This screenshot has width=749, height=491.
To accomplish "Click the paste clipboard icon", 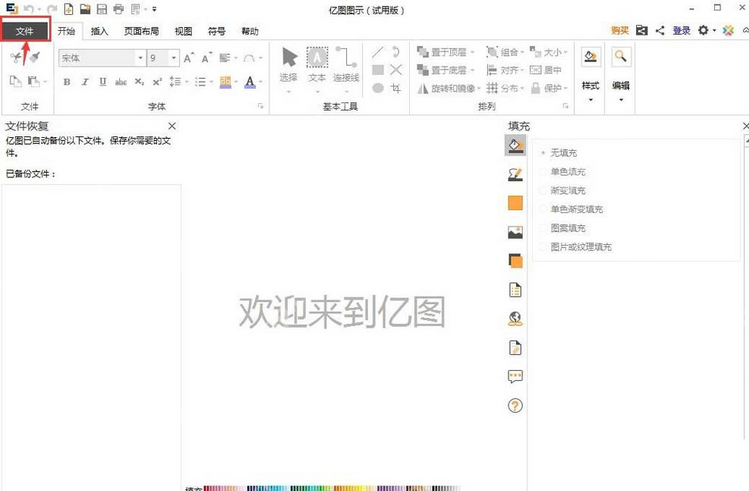I will (33, 82).
